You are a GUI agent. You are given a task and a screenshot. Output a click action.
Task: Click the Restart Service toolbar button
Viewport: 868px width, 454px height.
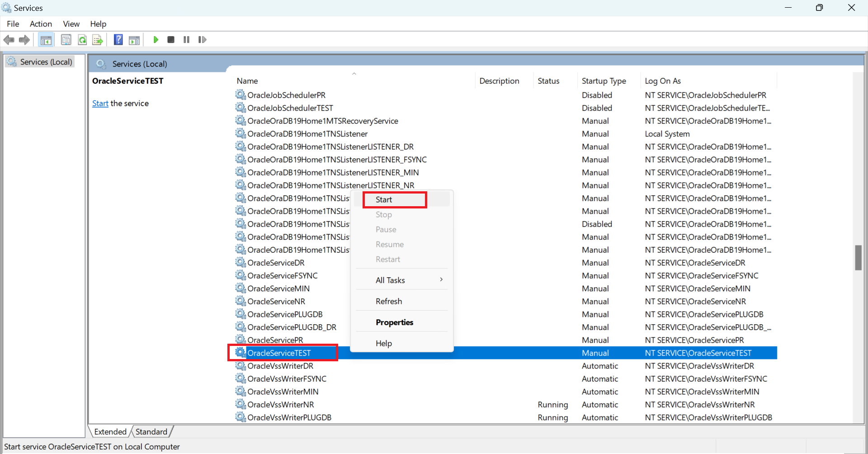click(x=202, y=40)
